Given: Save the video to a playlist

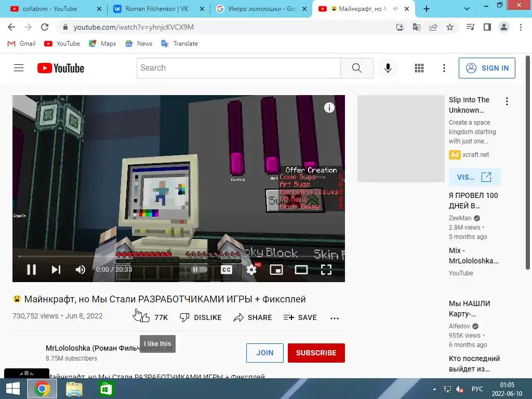Looking at the screenshot, I should tap(300, 317).
